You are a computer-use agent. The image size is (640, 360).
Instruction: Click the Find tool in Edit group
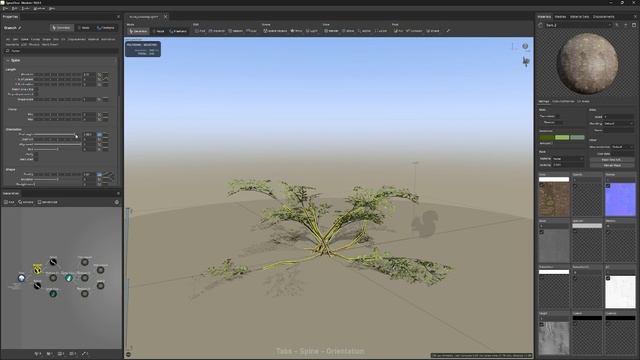pyautogui.click(x=200, y=31)
